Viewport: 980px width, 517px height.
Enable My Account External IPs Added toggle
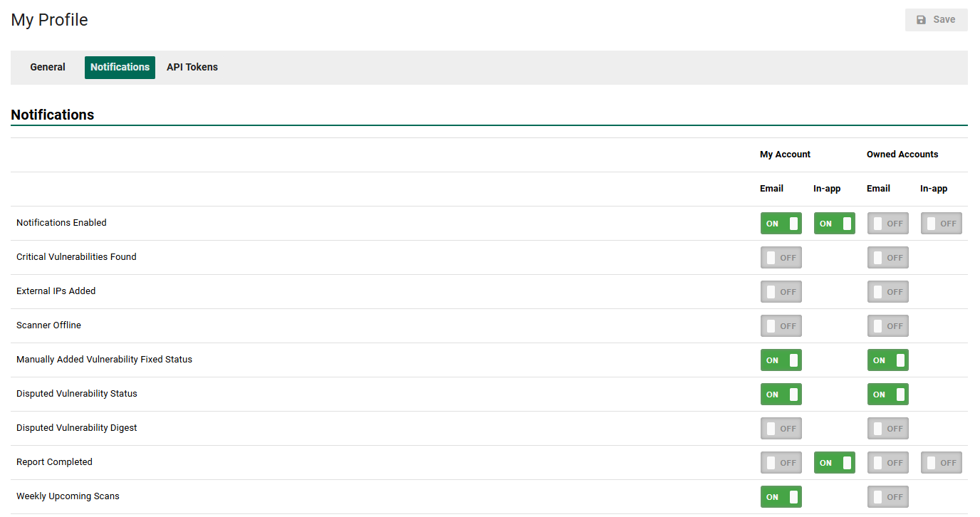coord(781,292)
